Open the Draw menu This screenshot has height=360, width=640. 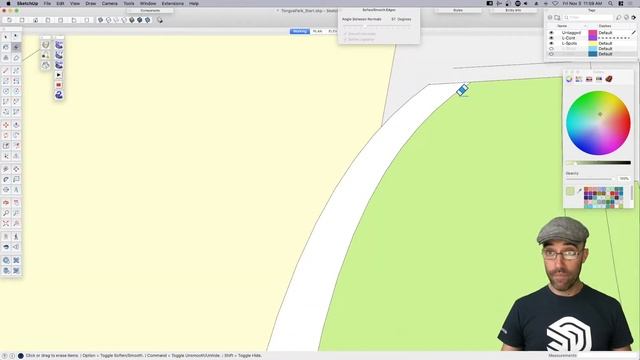pyautogui.click(x=91, y=3)
